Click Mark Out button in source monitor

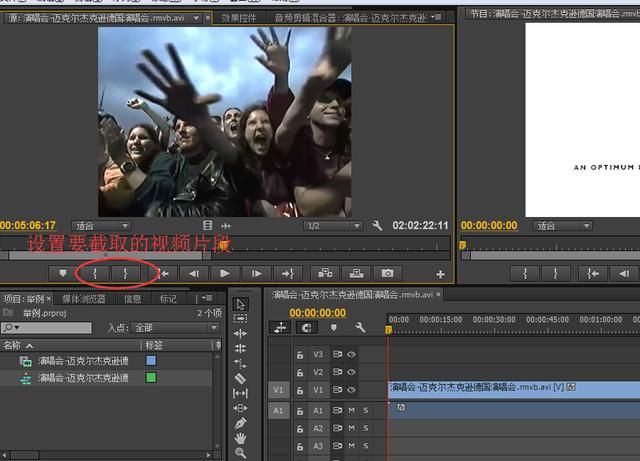(x=125, y=273)
